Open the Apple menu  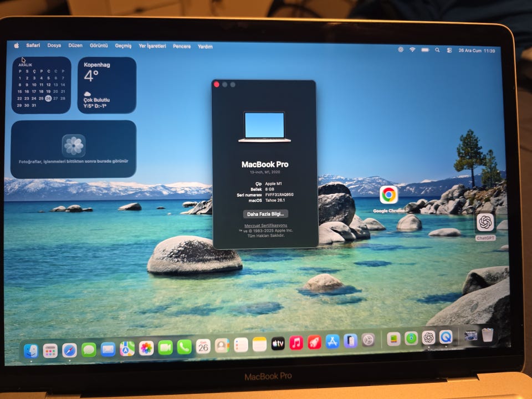(x=16, y=45)
